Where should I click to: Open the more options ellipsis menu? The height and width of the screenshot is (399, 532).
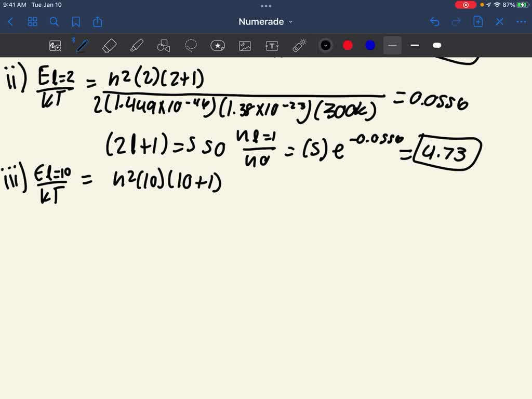(521, 22)
